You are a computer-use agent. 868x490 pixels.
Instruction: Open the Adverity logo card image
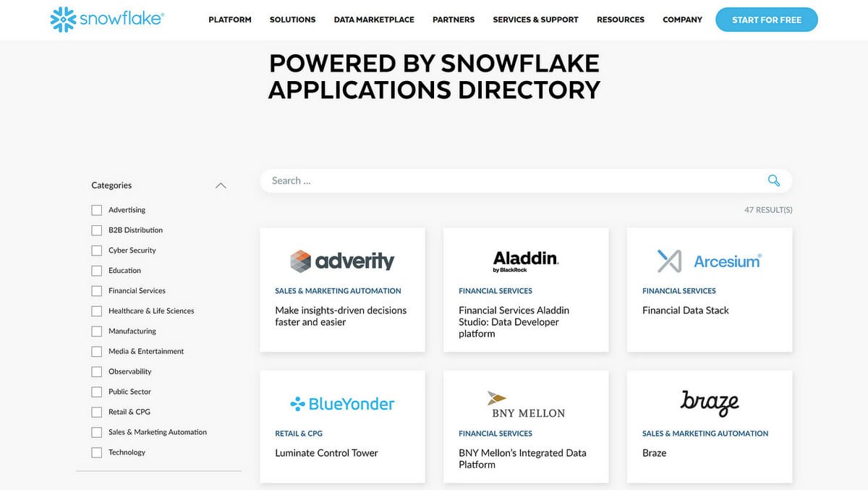point(342,261)
